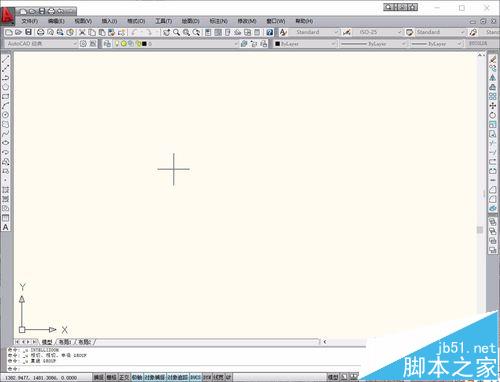The height and width of the screenshot is (382, 500).
Task: Select the Hatch tool on draw toolbar
Action: tap(6, 190)
